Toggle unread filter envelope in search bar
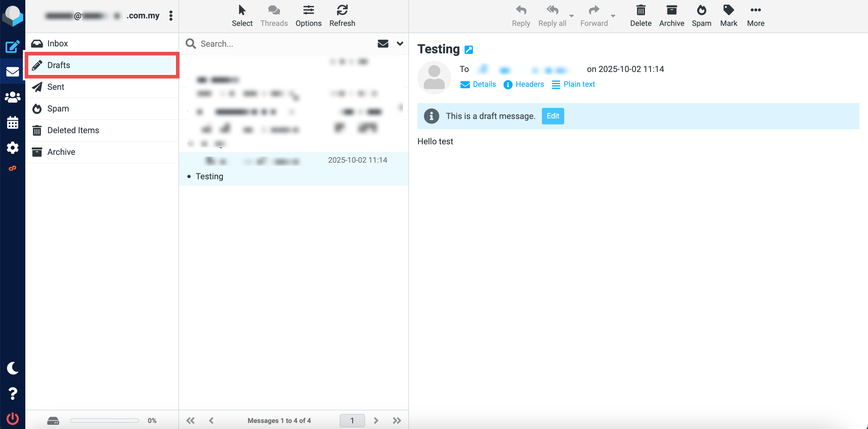868x429 pixels. pos(383,43)
